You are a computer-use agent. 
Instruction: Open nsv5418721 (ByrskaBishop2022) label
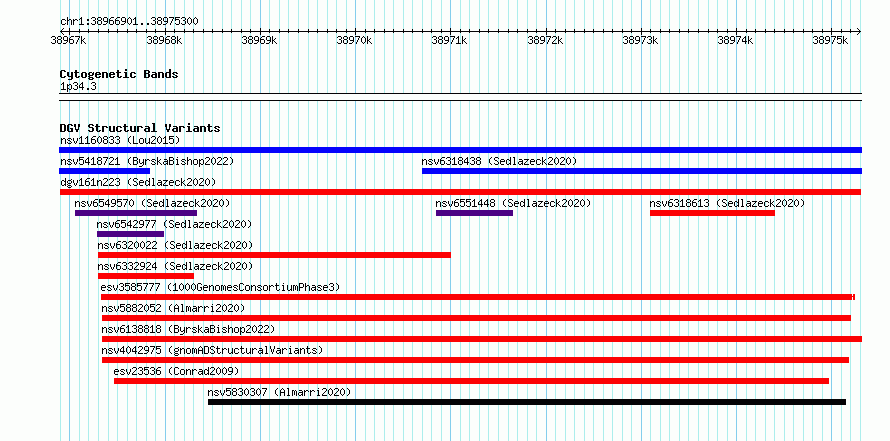click(146, 161)
